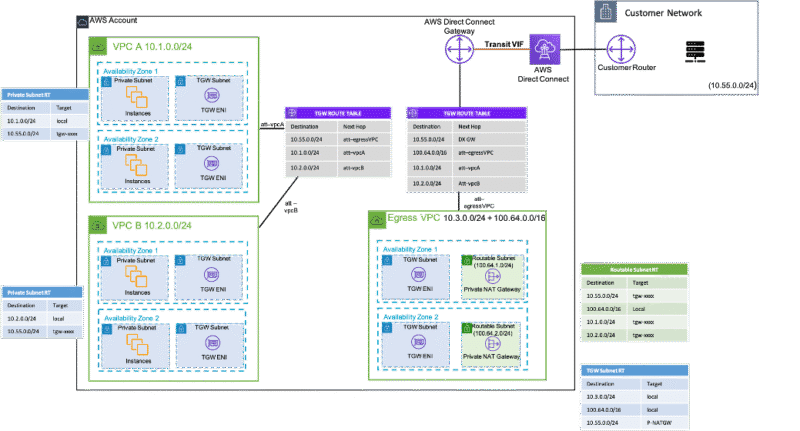Click TGW ENI icon in VPC B Availability Zone 1
Image resolution: width=800 pixels, height=431 pixels.
[x=212, y=275]
